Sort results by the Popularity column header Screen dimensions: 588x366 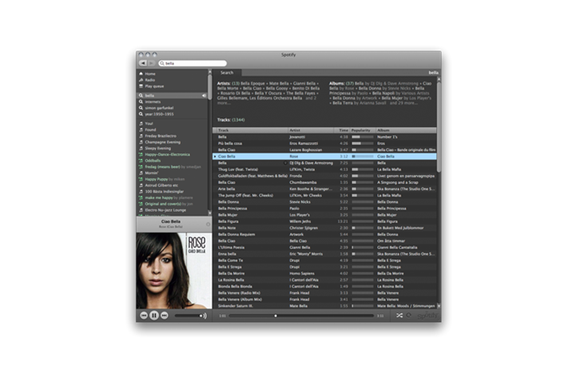pyautogui.click(x=363, y=130)
